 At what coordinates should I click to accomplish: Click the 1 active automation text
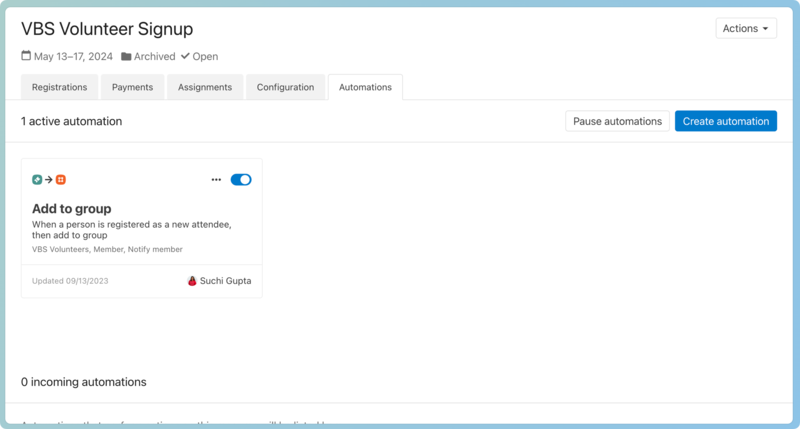pos(71,121)
